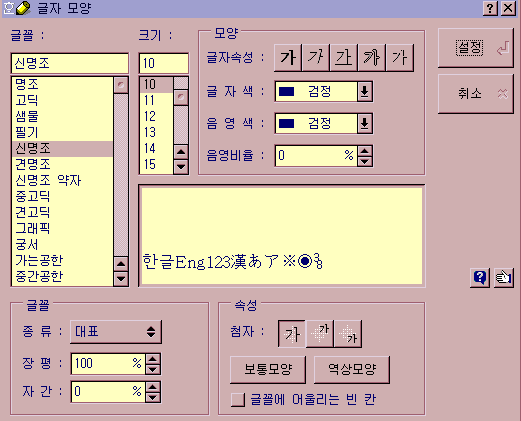
Task: Toggle the shadow 가 character attribute
Action: (399, 57)
